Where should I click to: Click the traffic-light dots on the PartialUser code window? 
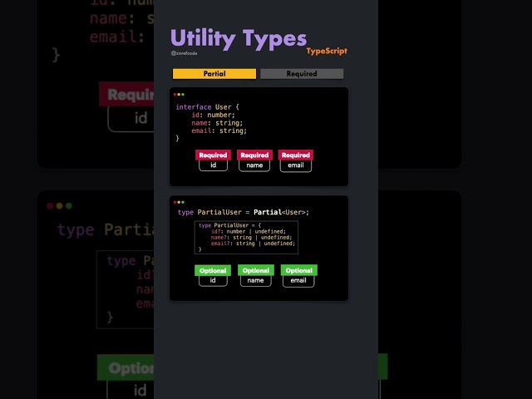point(179,202)
